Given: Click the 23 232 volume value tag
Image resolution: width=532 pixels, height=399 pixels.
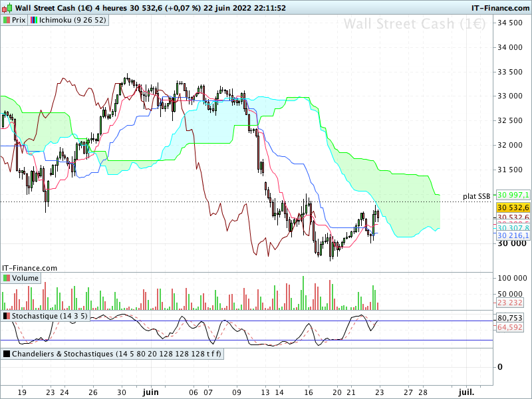Looking at the screenshot, I should (x=510, y=303).
